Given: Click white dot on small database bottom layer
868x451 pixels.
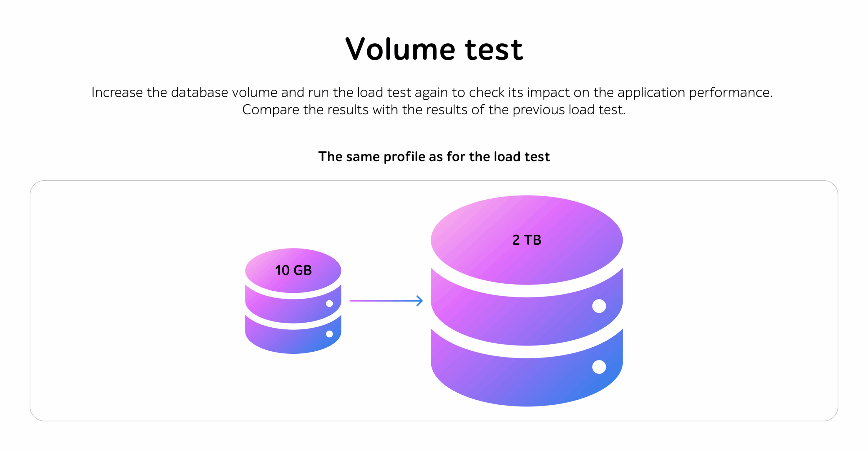Looking at the screenshot, I should click(329, 334).
